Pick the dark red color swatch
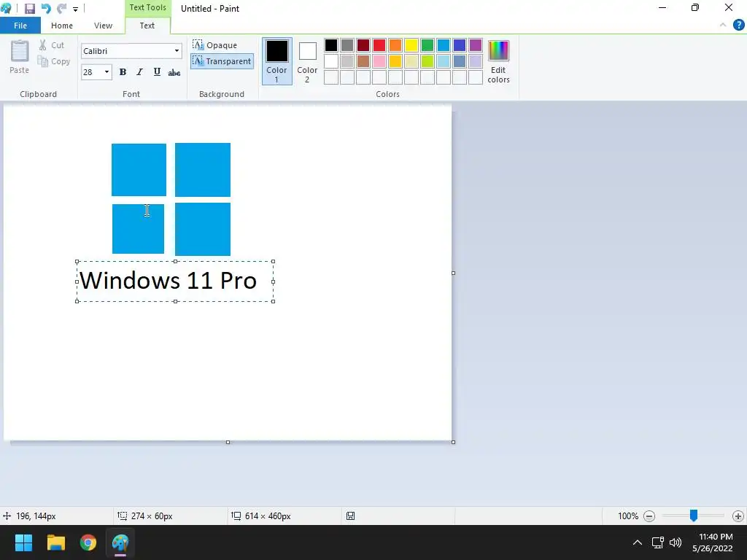This screenshot has height=560, width=747. pyautogui.click(x=363, y=45)
